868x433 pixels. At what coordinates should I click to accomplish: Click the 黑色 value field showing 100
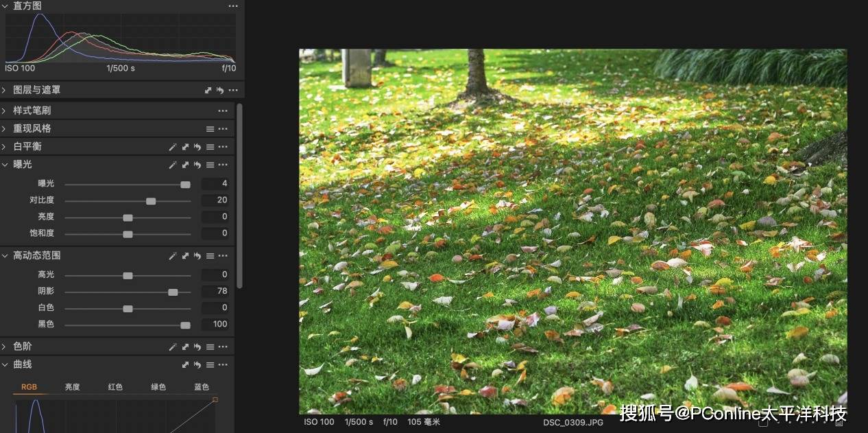(x=215, y=325)
